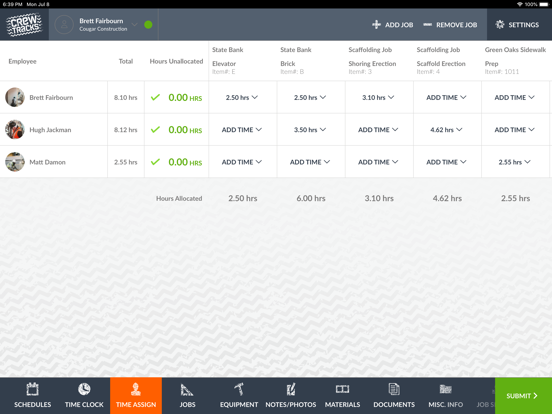Viewport: 552px width, 414px height.
Task: Open the Time Clock icon
Action: pos(84,389)
